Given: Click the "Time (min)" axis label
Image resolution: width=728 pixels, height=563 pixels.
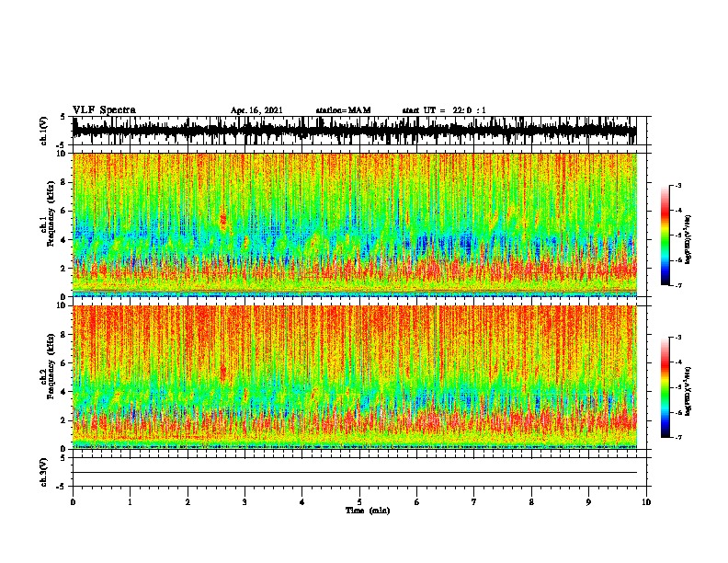Looking at the screenshot, I should click(x=368, y=511).
